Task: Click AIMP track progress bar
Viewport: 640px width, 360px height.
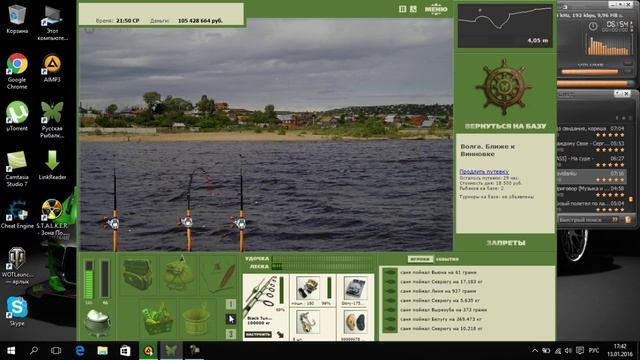Action: tap(596, 84)
